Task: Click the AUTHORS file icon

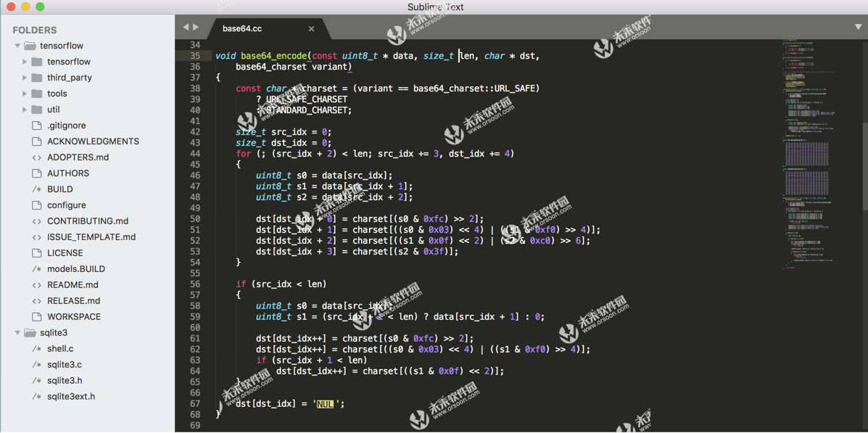Action: click(x=37, y=173)
